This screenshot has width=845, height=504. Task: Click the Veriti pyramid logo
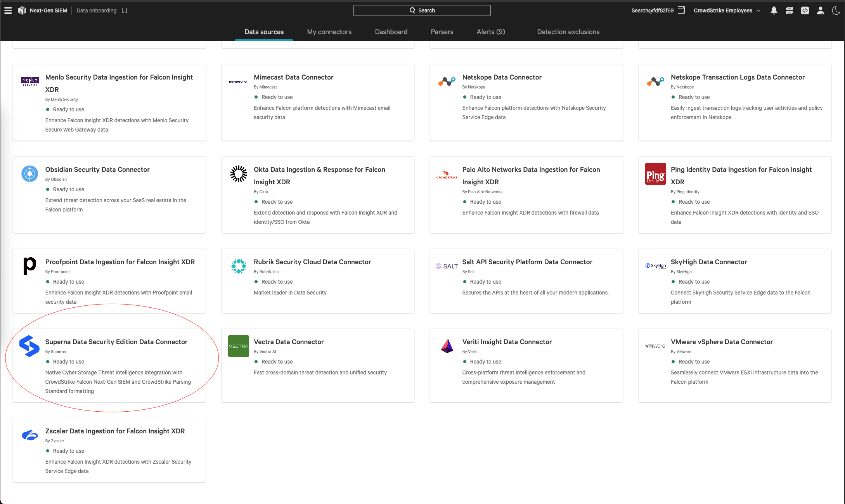[x=447, y=346]
